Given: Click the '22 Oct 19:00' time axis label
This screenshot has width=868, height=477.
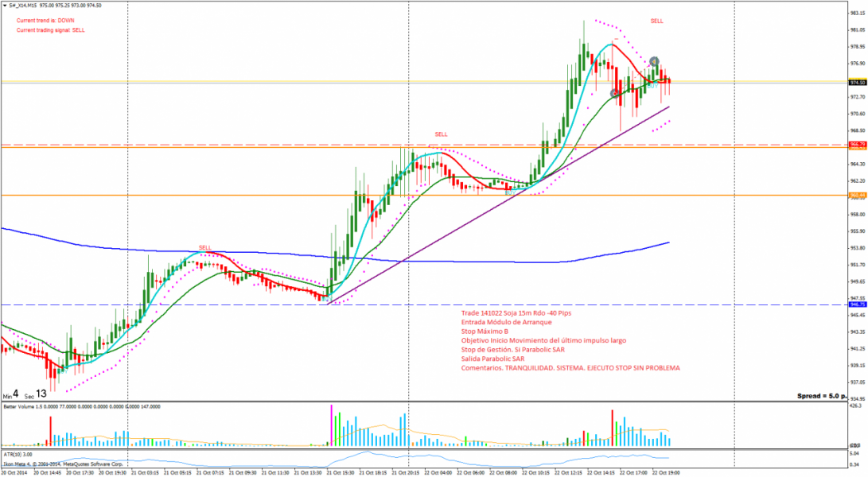Looking at the screenshot, I should tap(664, 471).
